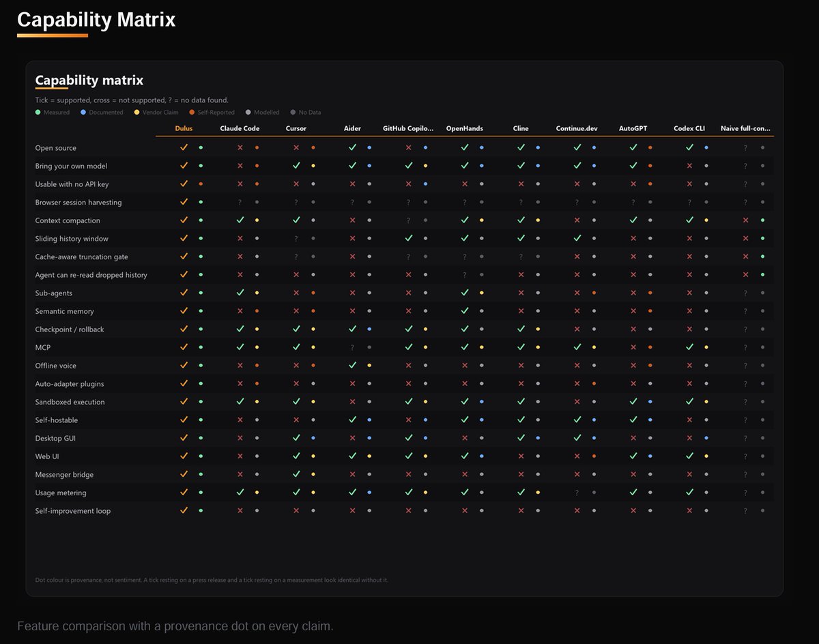Click the Aider column header
Screen dimensions: 819x644
coord(352,128)
